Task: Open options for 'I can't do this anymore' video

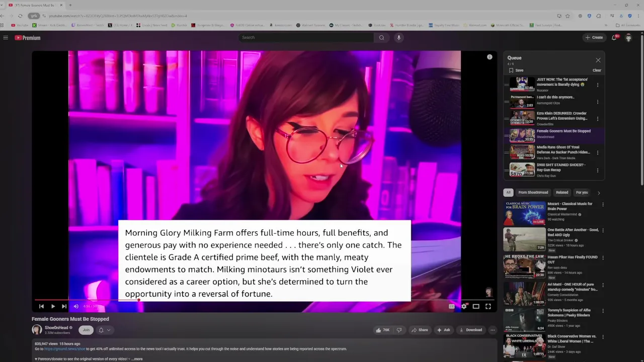Action: coord(598,102)
